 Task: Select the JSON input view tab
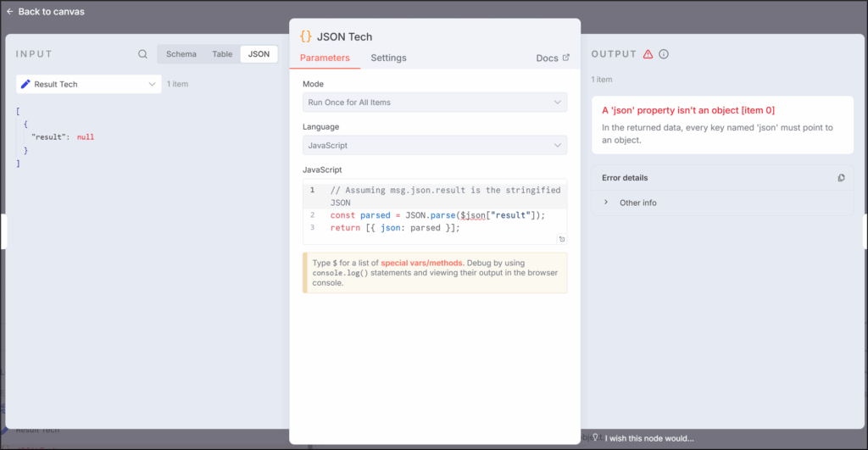pos(259,54)
